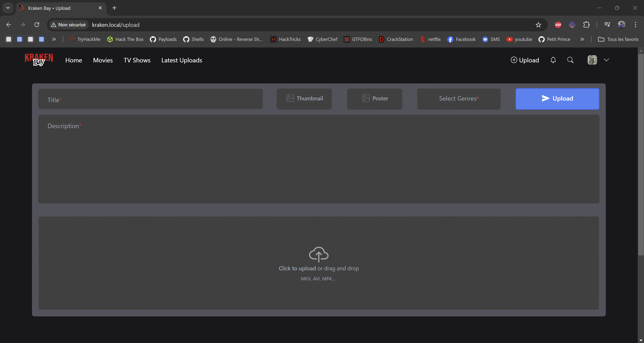Open the browser extensions puzzle icon
644x343 pixels.
pyautogui.click(x=586, y=25)
